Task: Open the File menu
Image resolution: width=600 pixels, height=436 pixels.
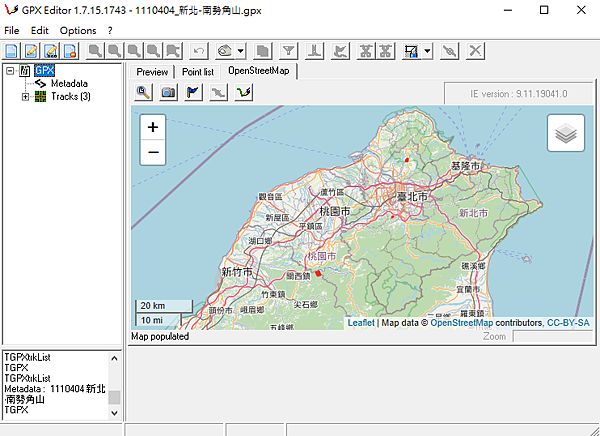Action: pyautogui.click(x=11, y=31)
